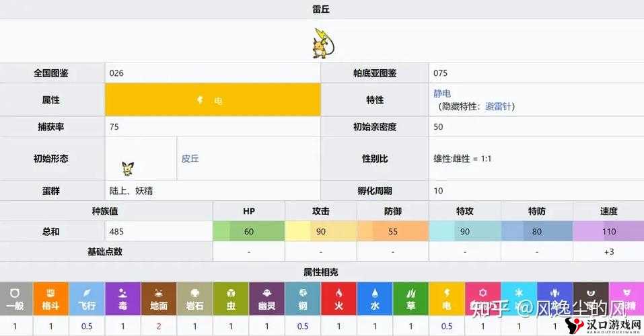The image size is (644, 336).
Task: Click the yellow 电 type icon in 属性相克 row
Action: (447, 298)
